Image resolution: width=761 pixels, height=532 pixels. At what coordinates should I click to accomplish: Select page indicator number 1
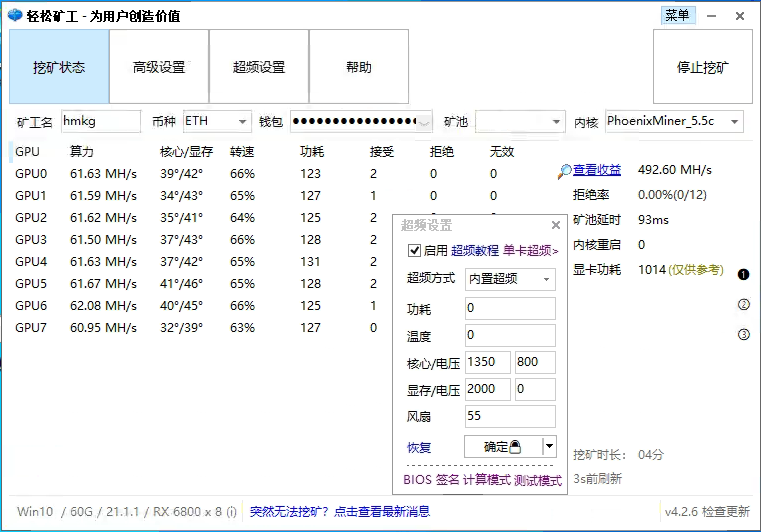(743, 274)
